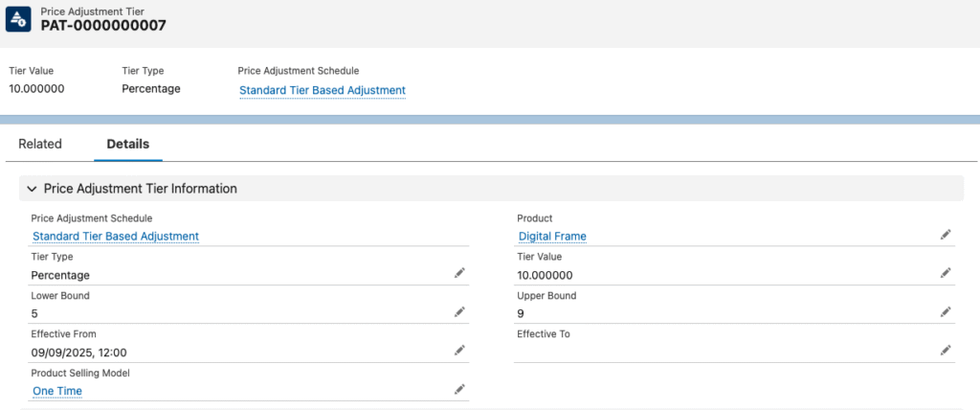
Task: Click the record name PAT-0000000007
Action: pyautogui.click(x=103, y=26)
